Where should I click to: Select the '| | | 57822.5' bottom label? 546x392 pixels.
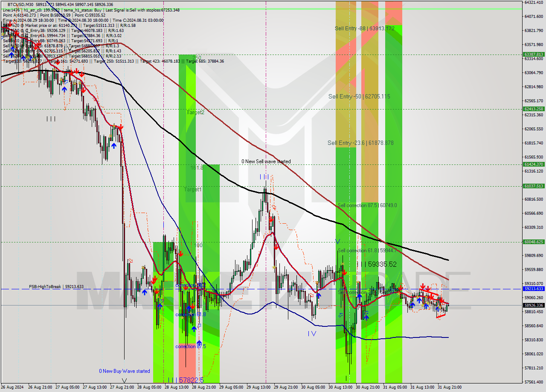click(x=186, y=380)
